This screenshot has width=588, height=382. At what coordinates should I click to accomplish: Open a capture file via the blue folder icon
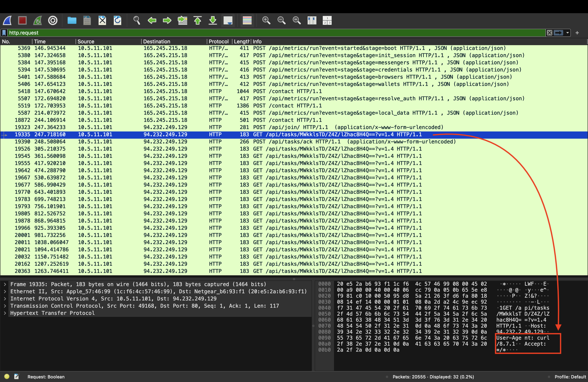tap(72, 21)
